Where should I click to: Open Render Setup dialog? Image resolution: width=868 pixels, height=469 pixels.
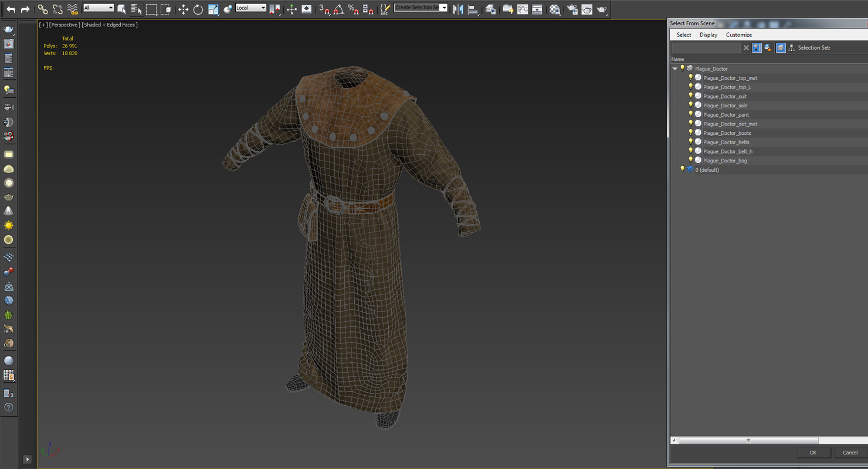tap(572, 9)
